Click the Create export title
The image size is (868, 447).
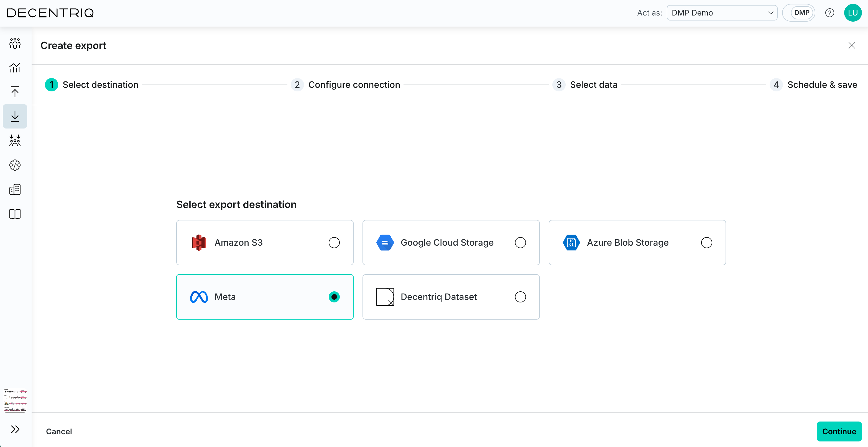[x=73, y=45]
